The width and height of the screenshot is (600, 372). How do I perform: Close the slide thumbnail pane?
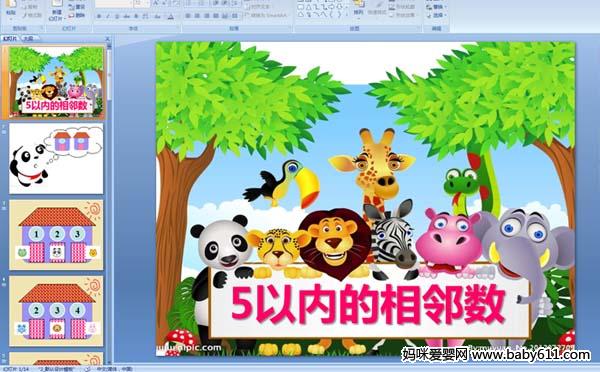click(108, 38)
